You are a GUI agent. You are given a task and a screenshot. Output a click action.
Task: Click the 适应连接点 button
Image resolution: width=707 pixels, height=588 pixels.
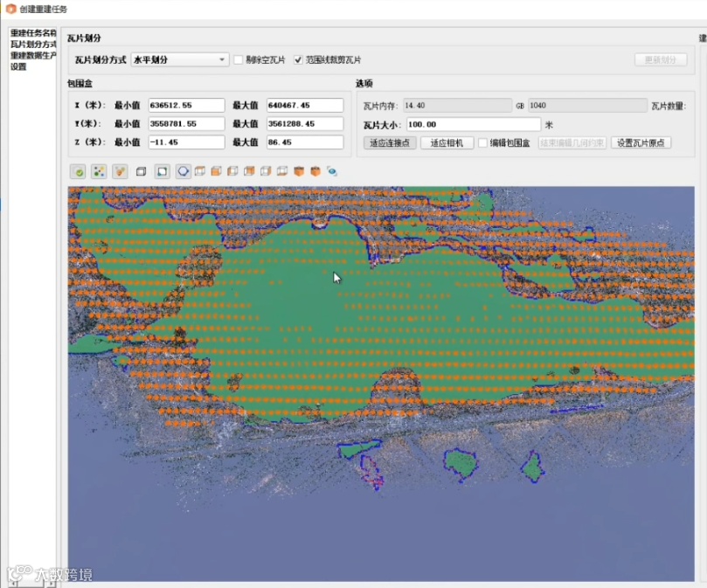pyautogui.click(x=389, y=142)
